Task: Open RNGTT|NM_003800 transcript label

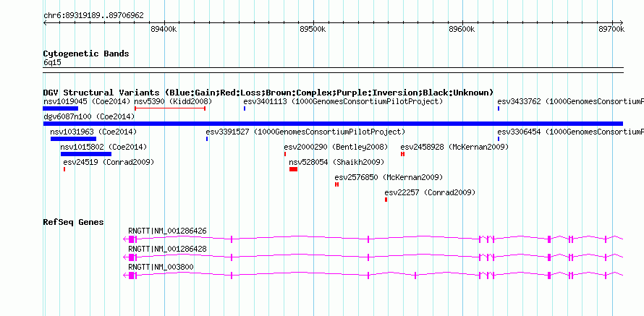Action: (x=161, y=267)
